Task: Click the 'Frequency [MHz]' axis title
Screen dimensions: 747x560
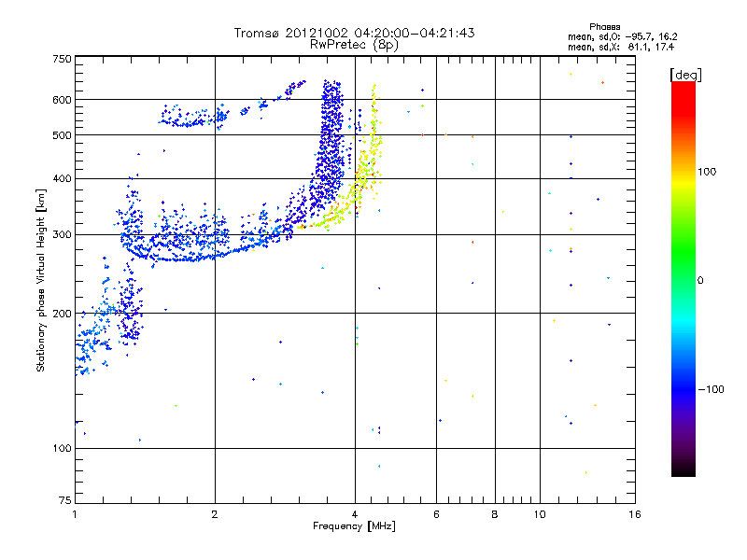Action: tap(354, 526)
